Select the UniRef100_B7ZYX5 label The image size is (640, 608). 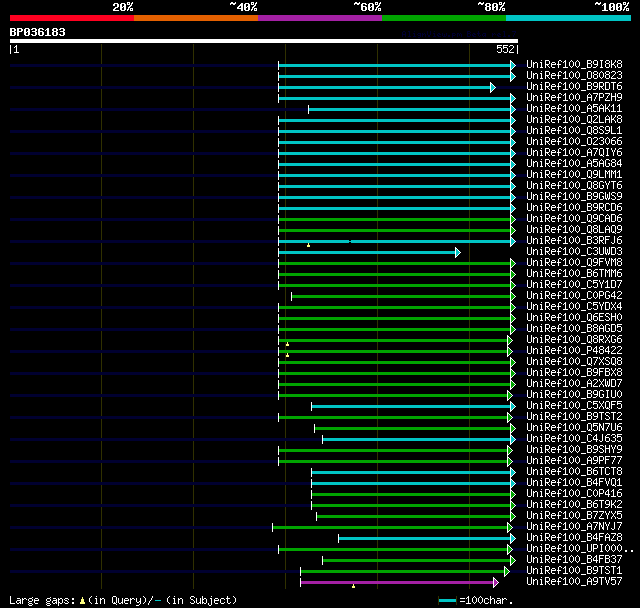pyautogui.click(x=574, y=516)
